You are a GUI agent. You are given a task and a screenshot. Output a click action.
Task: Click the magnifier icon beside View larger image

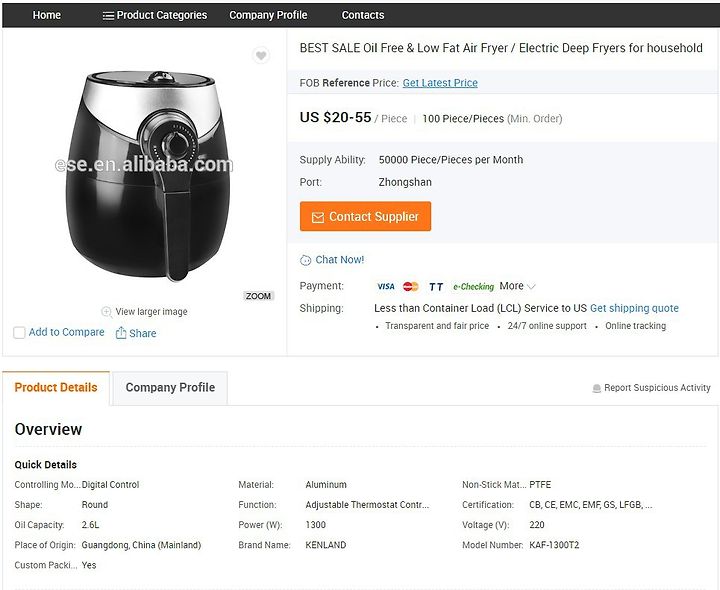107,312
